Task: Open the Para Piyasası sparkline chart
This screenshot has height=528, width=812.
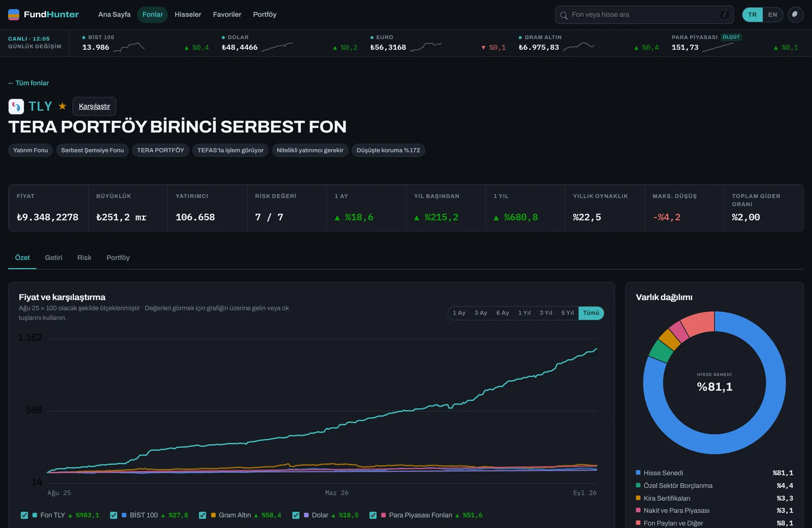Action: click(718, 47)
